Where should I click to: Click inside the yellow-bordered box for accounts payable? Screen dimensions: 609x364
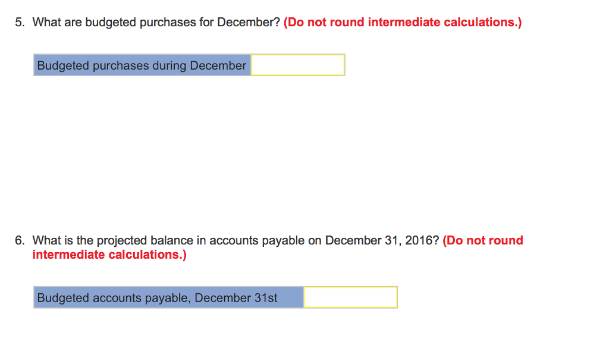[x=350, y=297]
